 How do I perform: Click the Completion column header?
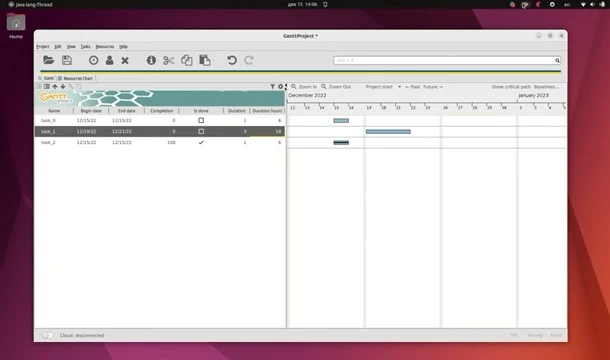pyautogui.click(x=161, y=111)
